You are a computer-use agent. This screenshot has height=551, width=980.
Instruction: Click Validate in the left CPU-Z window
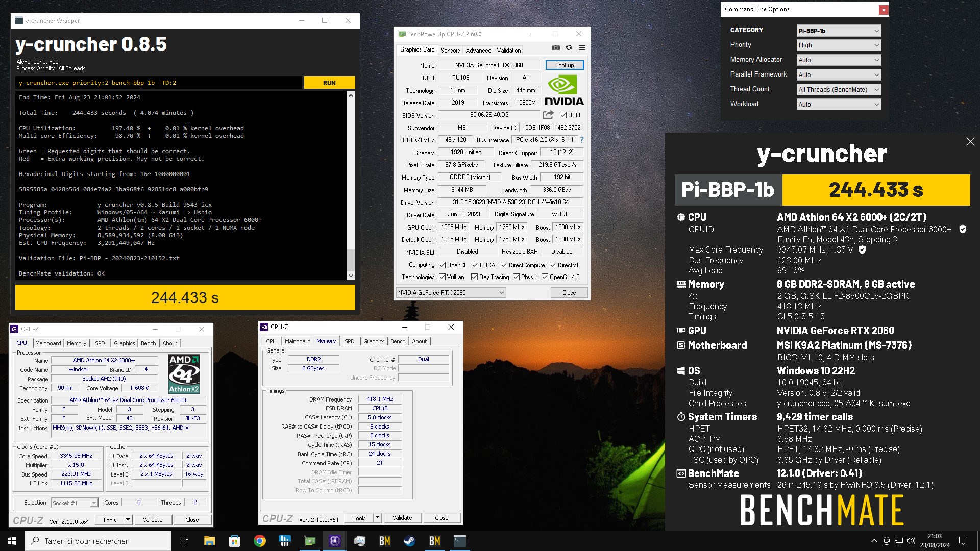coord(153,520)
